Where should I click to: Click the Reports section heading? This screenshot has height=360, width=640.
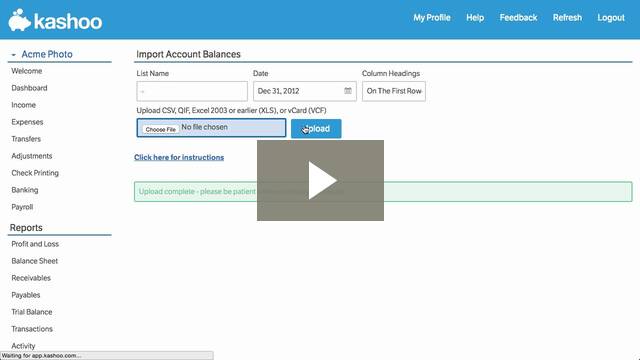[x=26, y=228]
